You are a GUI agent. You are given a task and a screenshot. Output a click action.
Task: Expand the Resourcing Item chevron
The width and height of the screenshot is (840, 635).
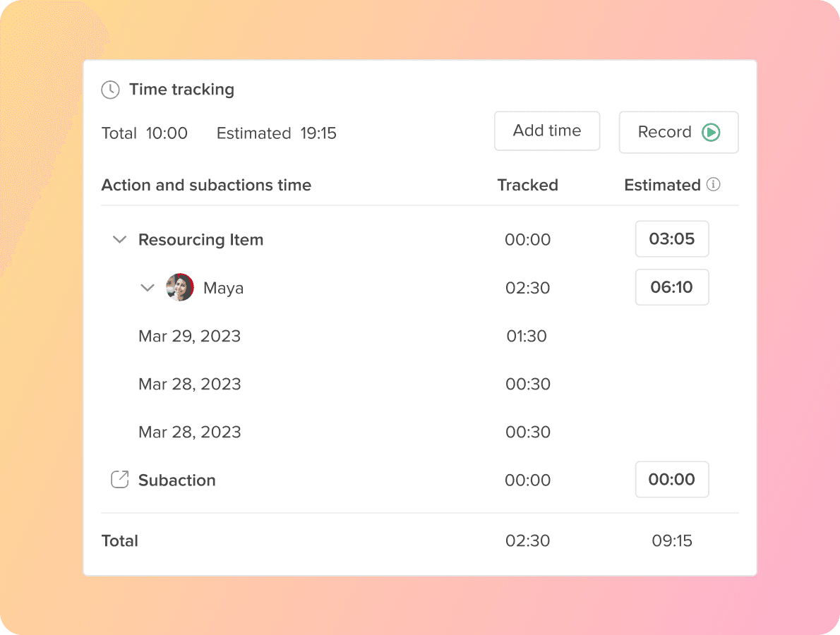pos(119,239)
